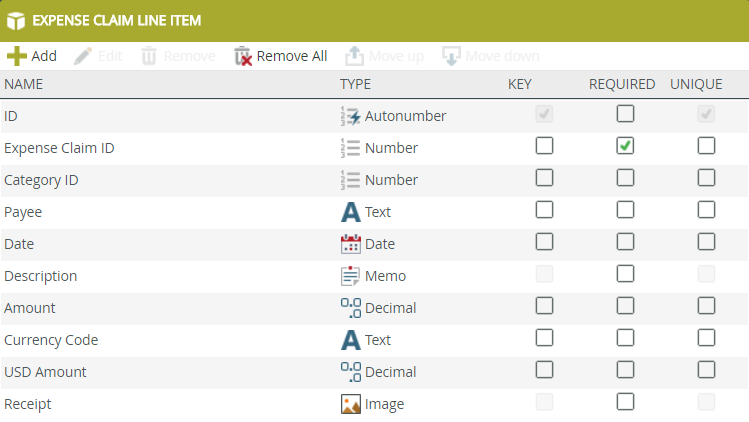This screenshot has height=422, width=749.
Task: Click the Remove All trash icon
Action: 243,56
